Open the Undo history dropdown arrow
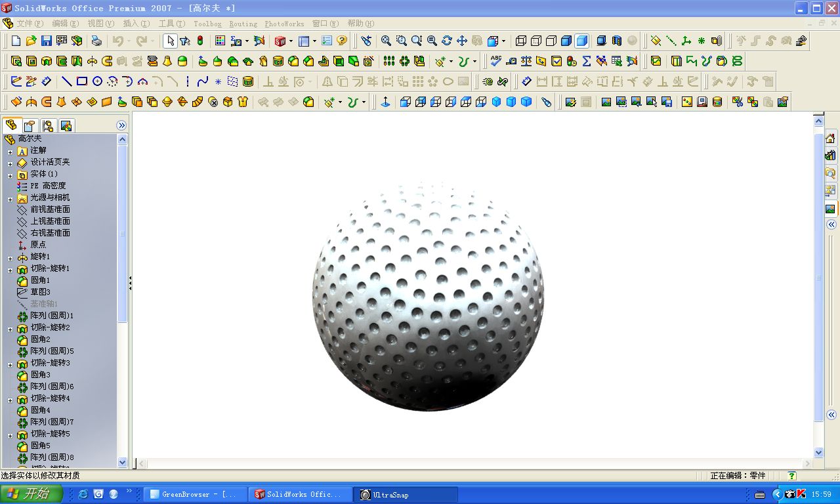Image resolution: width=840 pixels, height=504 pixels. [x=131, y=41]
